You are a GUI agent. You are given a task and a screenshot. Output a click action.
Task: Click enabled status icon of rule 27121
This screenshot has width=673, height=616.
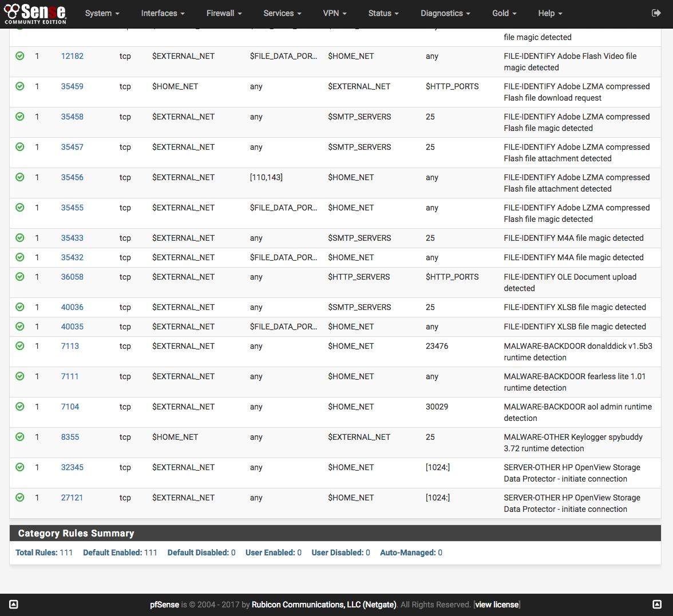point(20,498)
